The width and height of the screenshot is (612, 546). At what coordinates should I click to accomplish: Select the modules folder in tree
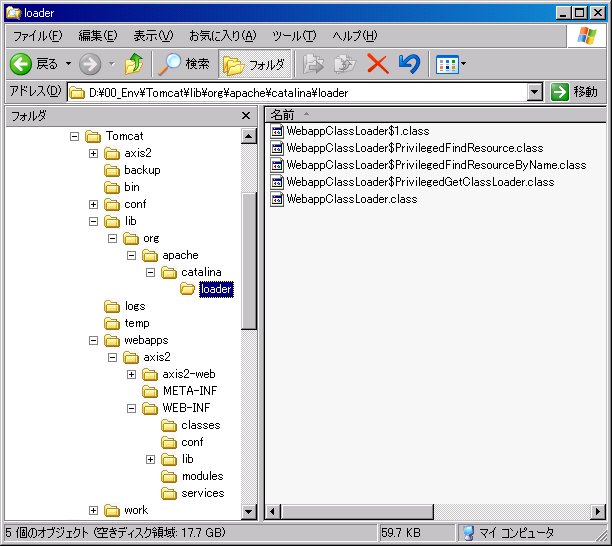203,476
